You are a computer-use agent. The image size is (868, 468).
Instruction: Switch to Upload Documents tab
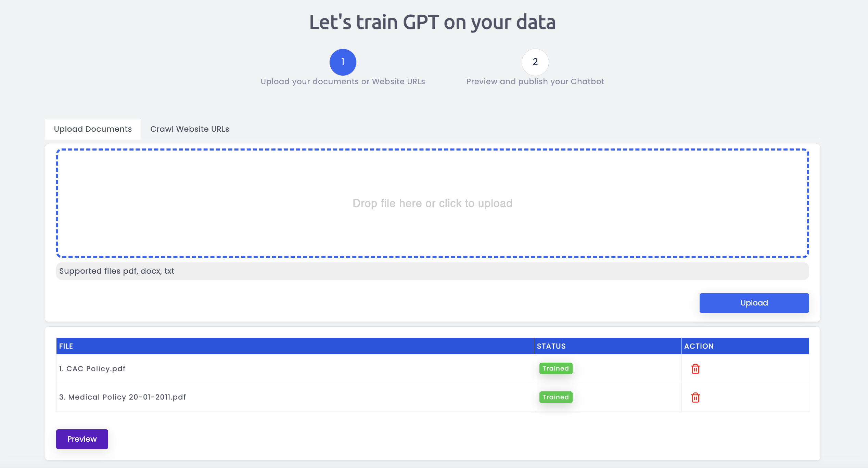tap(93, 129)
